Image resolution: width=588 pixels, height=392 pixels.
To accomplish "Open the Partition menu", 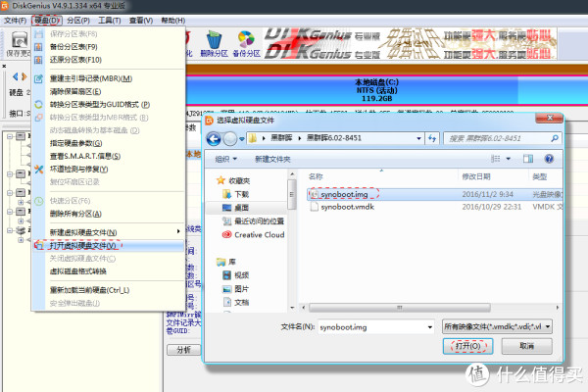I will point(78,21).
